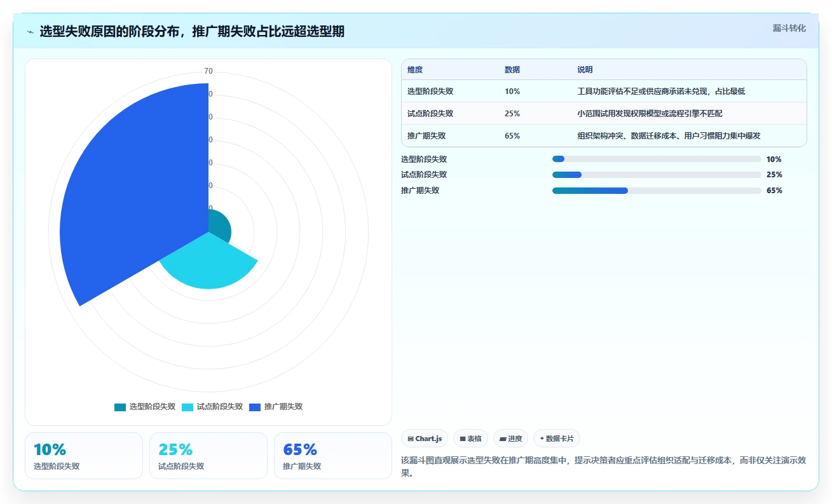The height and width of the screenshot is (504, 832).
Task: Click the 65% value in the table
Action: [x=512, y=136]
